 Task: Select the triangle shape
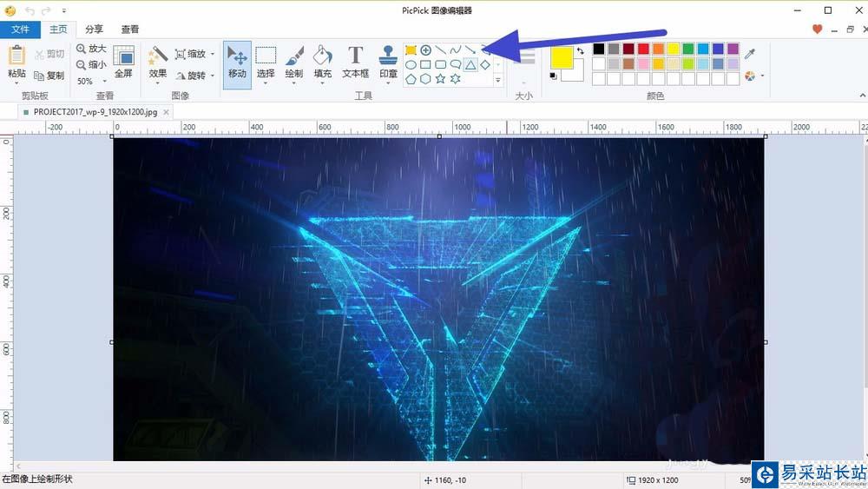(x=470, y=65)
